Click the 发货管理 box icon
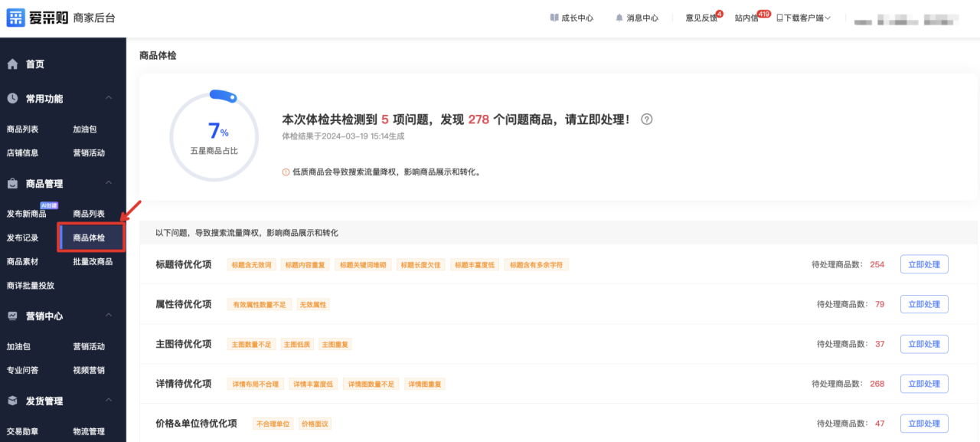 point(12,401)
